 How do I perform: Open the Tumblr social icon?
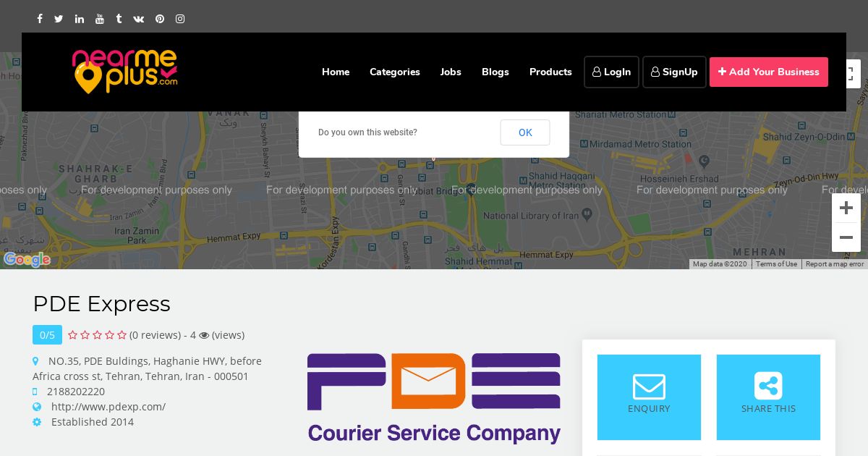[x=119, y=19]
